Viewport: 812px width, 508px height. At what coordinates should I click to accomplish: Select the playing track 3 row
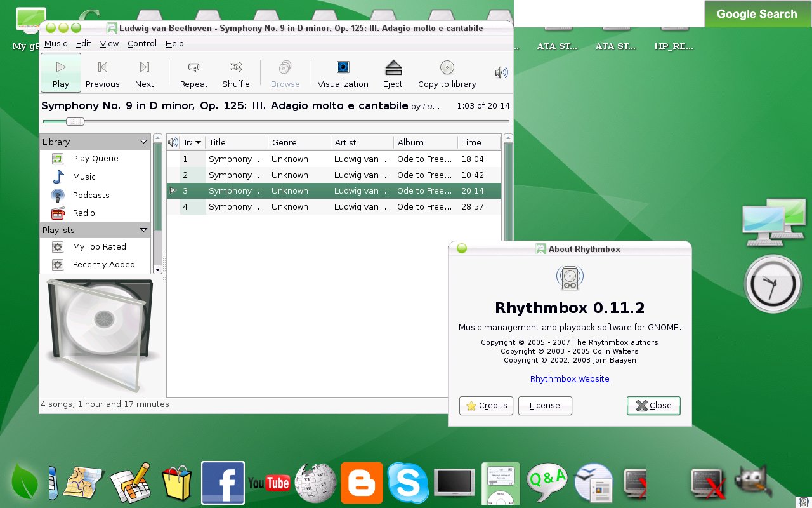[334, 190]
